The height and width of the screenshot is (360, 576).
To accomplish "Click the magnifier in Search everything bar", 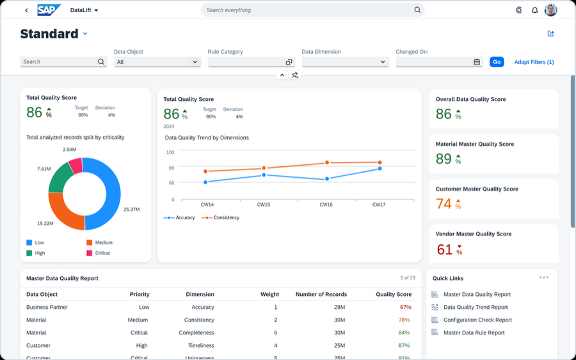I will [x=417, y=10].
